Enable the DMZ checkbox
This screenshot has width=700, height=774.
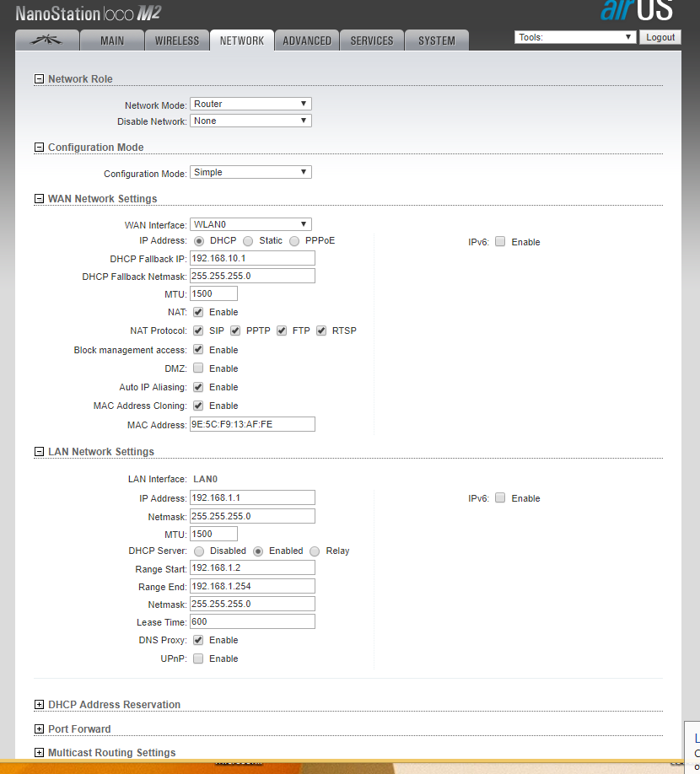[198, 368]
